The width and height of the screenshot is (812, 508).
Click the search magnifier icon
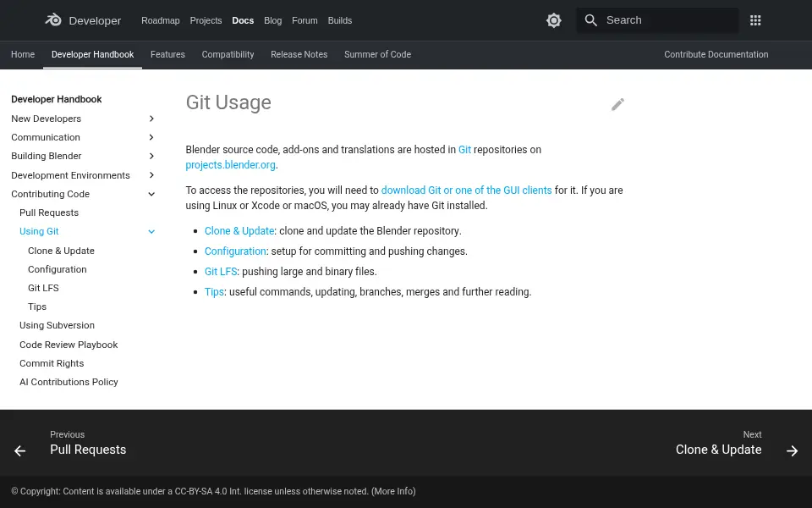pyautogui.click(x=591, y=20)
